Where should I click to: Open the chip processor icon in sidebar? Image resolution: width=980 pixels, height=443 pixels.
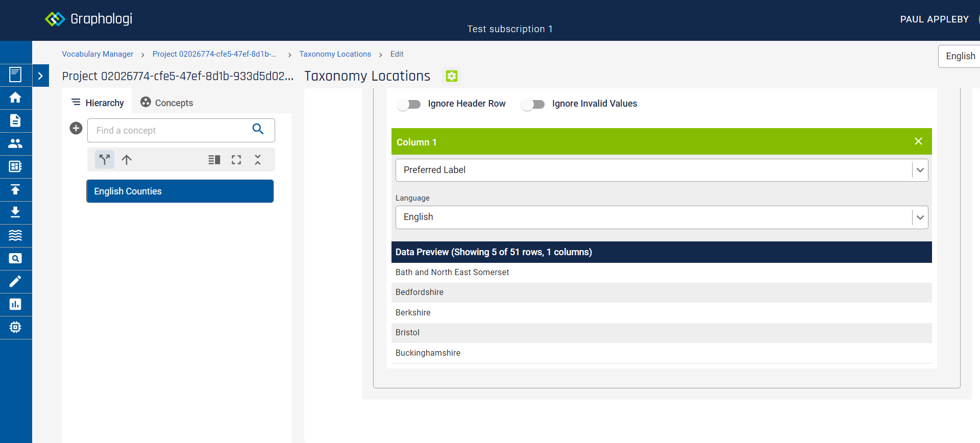tap(15, 327)
